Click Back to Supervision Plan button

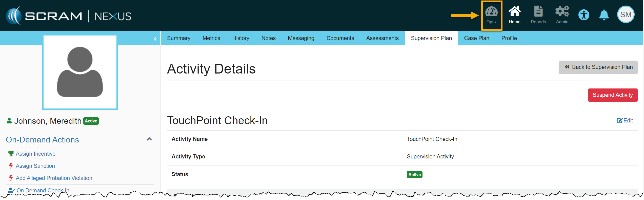598,67
